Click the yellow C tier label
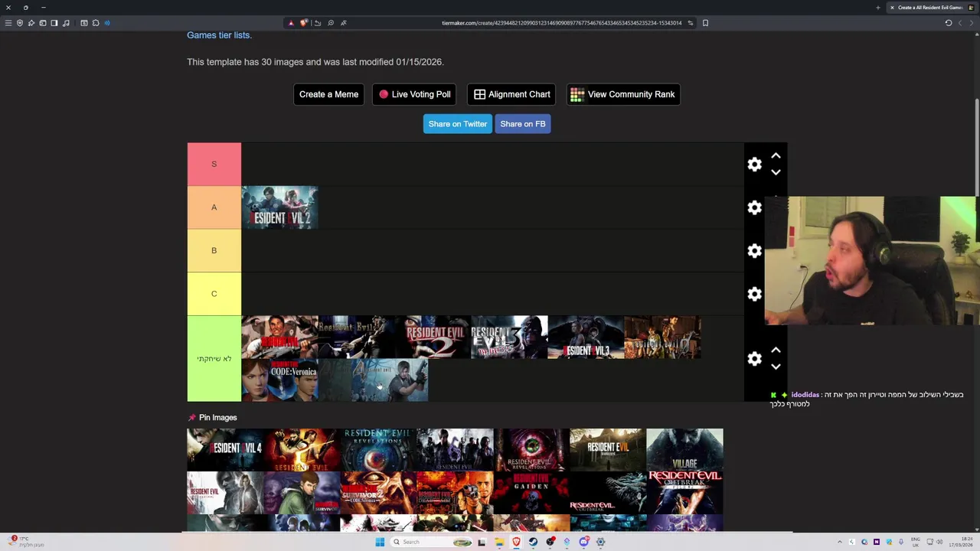 [214, 294]
